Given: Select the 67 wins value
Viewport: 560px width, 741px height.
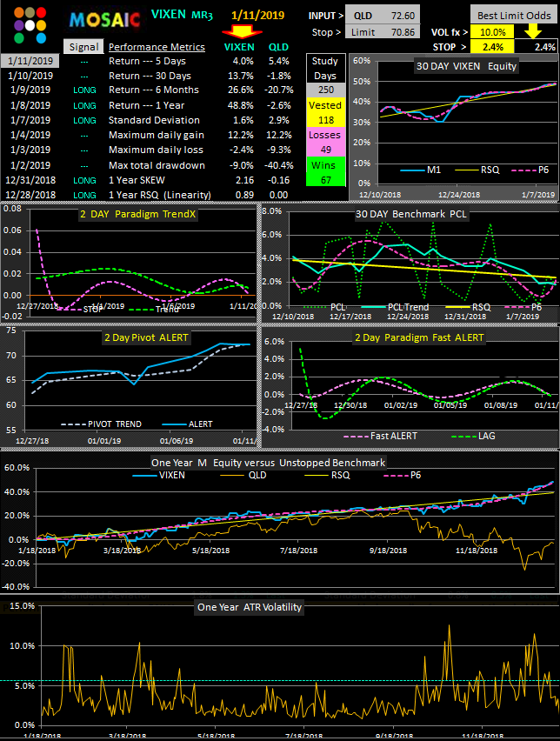Looking at the screenshot, I should coord(325,180).
